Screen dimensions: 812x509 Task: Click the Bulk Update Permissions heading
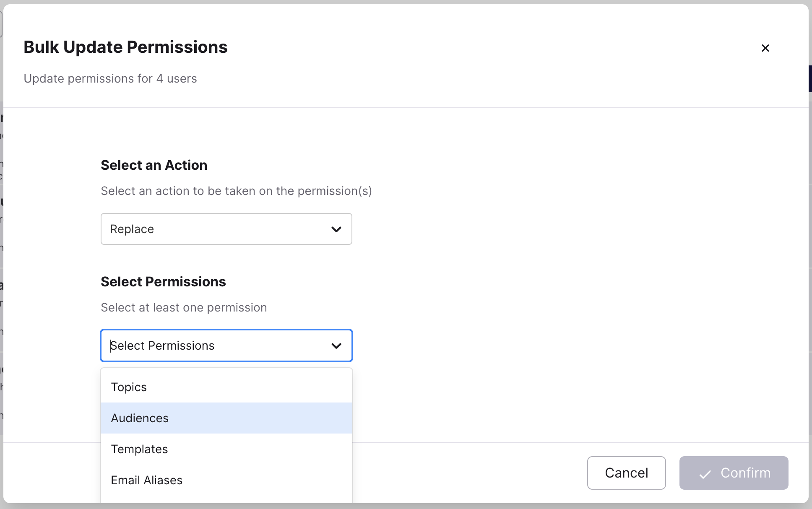point(125,47)
